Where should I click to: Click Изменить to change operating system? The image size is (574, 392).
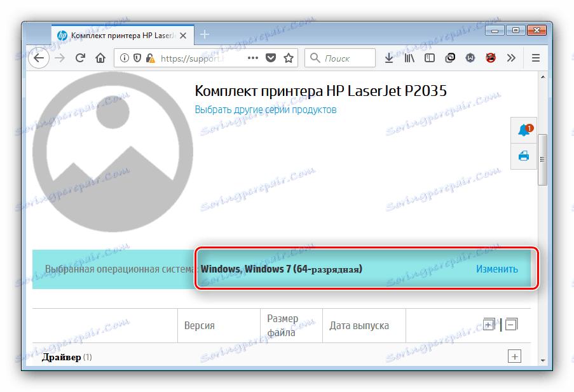[496, 269]
